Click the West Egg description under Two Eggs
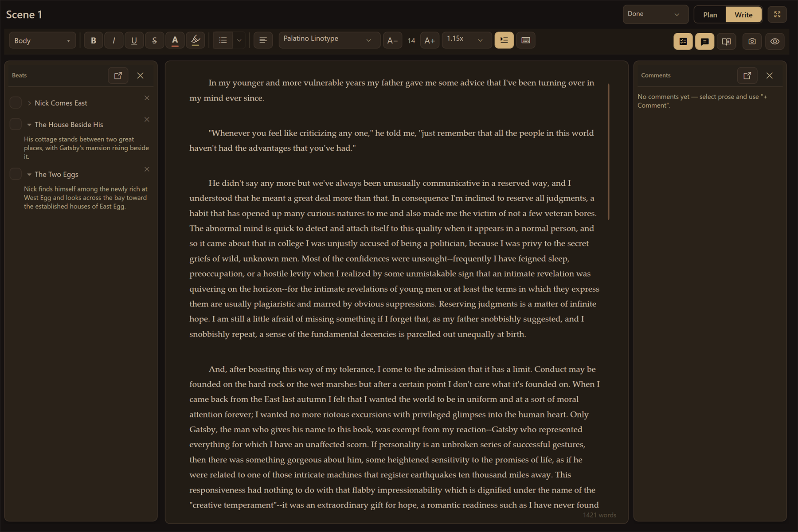 tap(86, 197)
